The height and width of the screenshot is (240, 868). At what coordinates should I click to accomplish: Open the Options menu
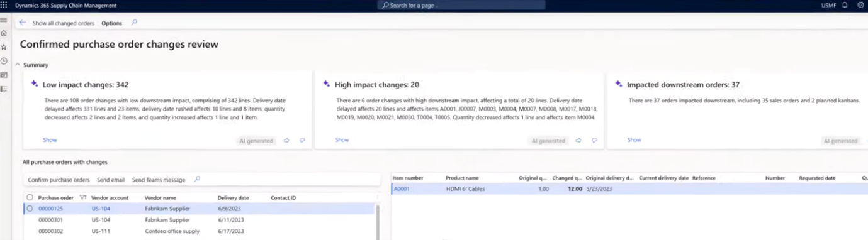111,23
